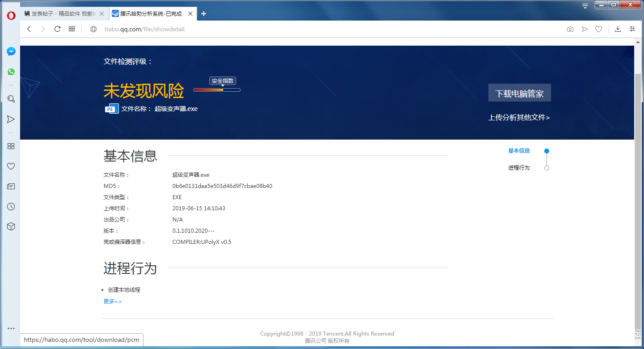Screen dimensions: 644x349
Task: Click the 基本信息 section heading
Action: coord(130,156)
